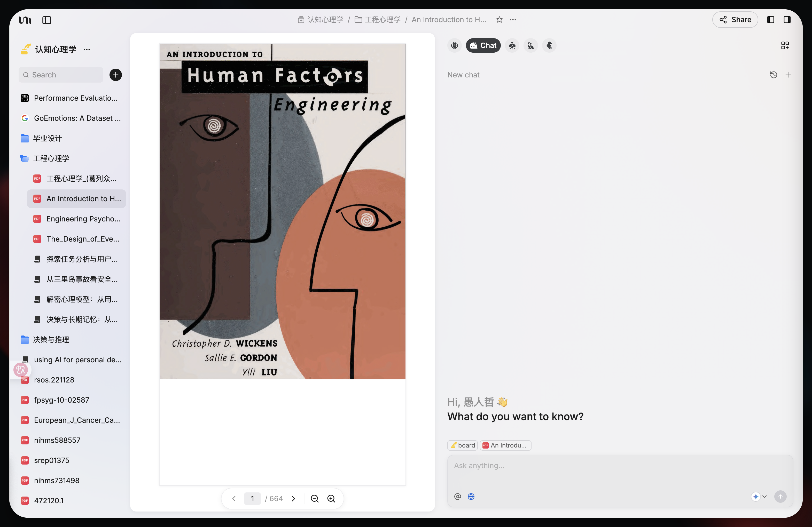Open nihms731498 PDF
The height and width of the screenshot is (527, 812).
coord(72,480)
